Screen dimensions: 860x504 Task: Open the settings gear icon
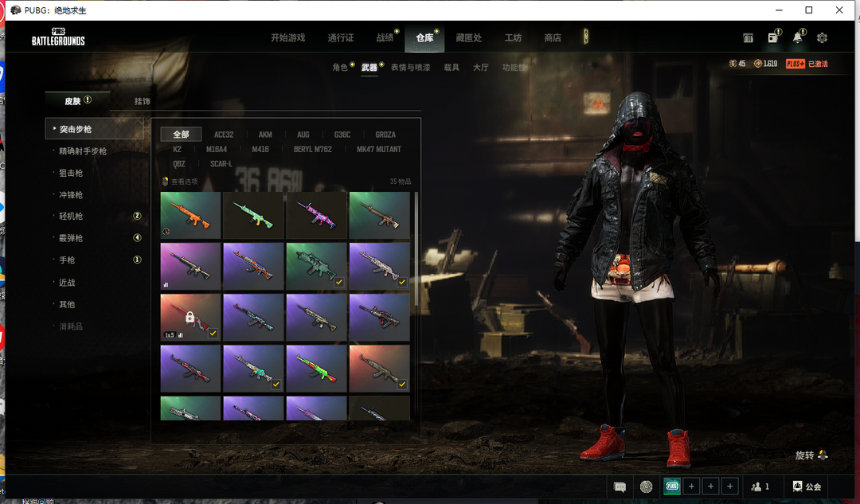pos(822,38)
